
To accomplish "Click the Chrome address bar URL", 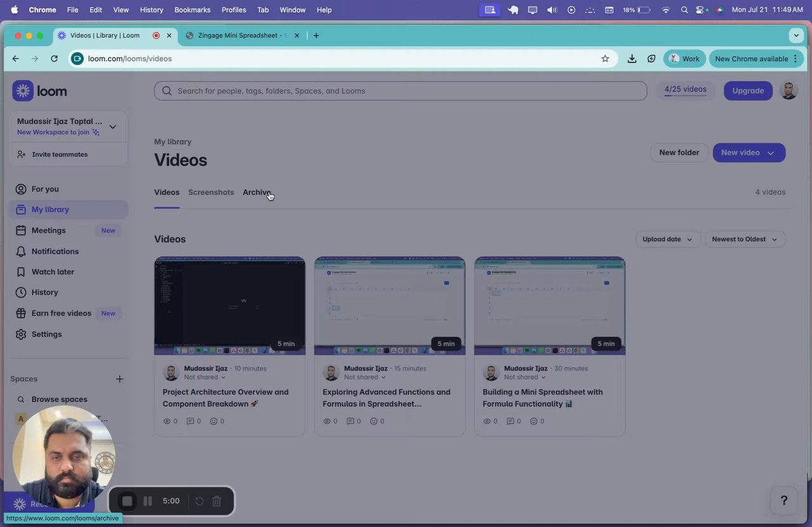I will click(130, 58).
